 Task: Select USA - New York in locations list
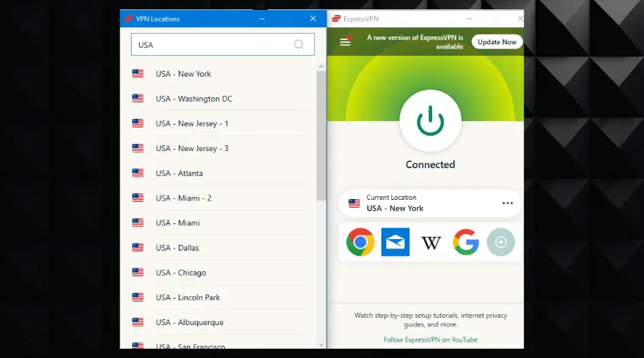pos(219,74)
